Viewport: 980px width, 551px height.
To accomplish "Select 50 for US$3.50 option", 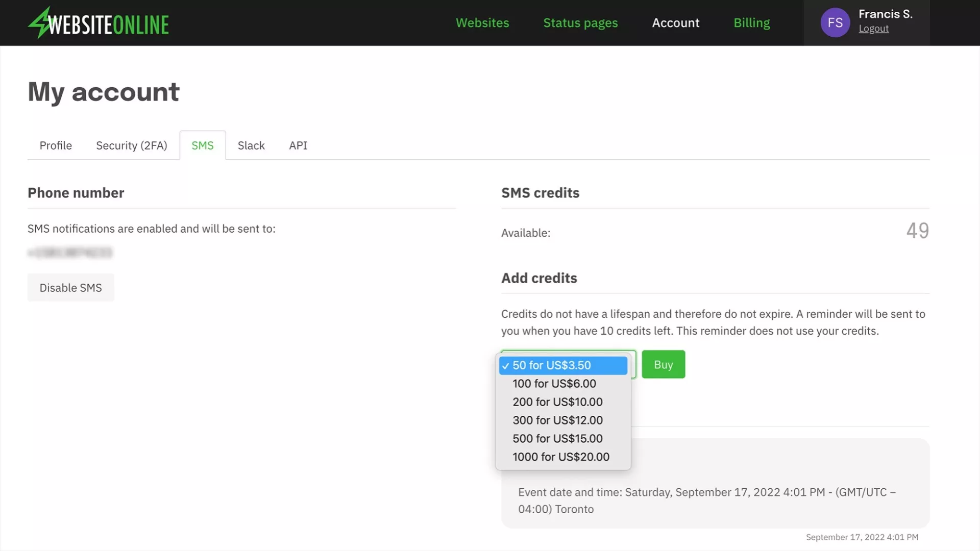I will (x=562, y=365).
